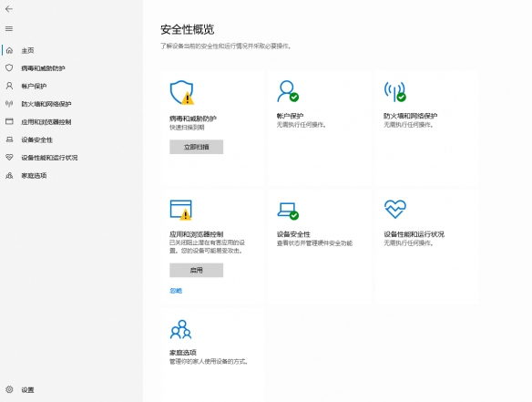Click the shield icon in sidebar
Image resolution: width=532 pixels, height=402 pixels.
point(9,67)
